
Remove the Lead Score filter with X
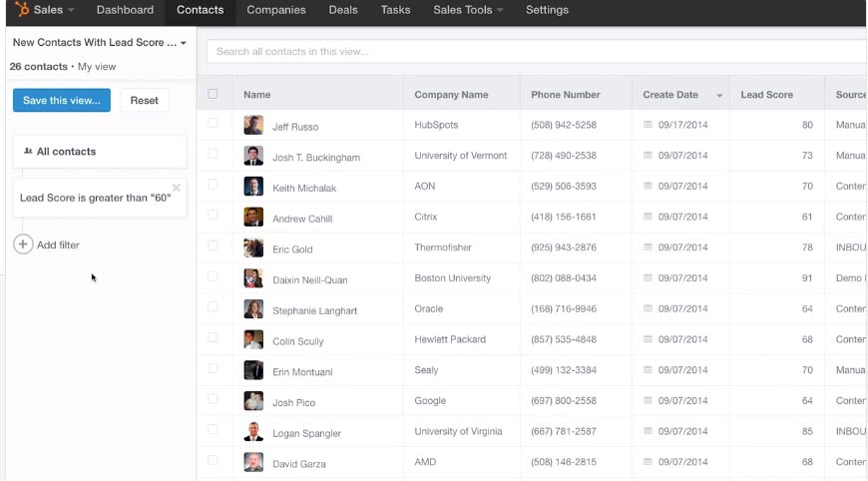(176, 188)
